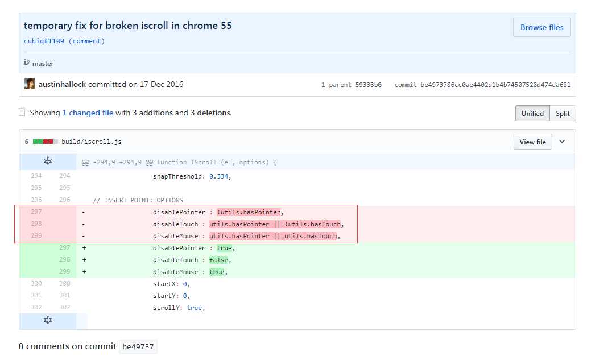Open the (comment) link
Screen dimensions: 612x364
pos(86,41)
